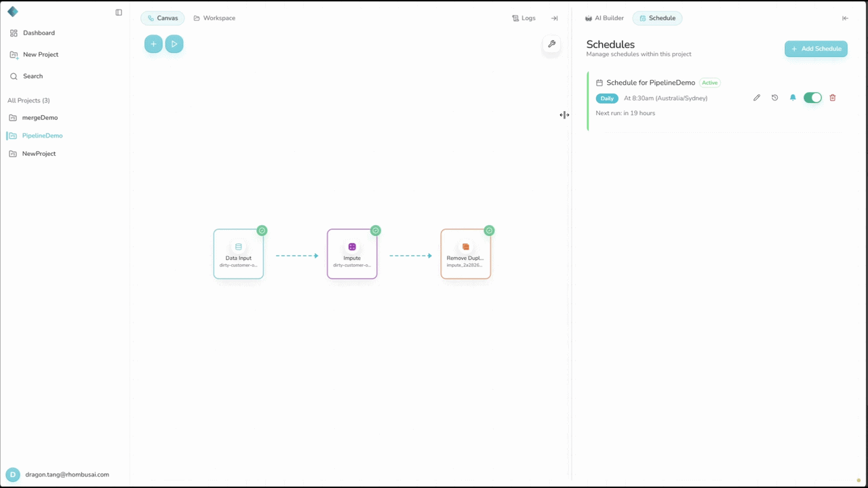Click the Add Schedule button
This screenshot has height=488, width=868.
point(816,49)
